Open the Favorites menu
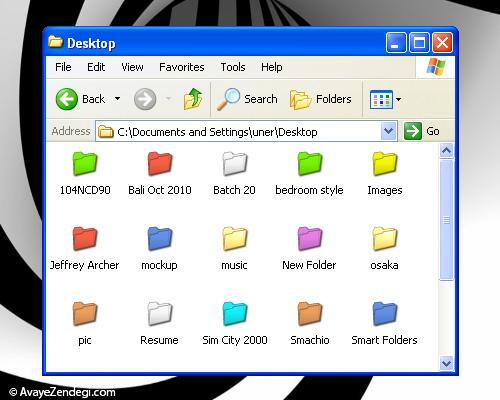Screen dimensions: 500x400 point(182,67)
